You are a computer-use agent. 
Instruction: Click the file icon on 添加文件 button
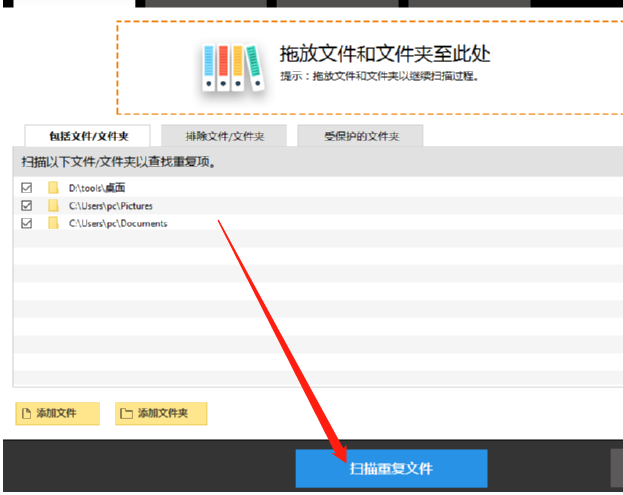coord(28,413)
